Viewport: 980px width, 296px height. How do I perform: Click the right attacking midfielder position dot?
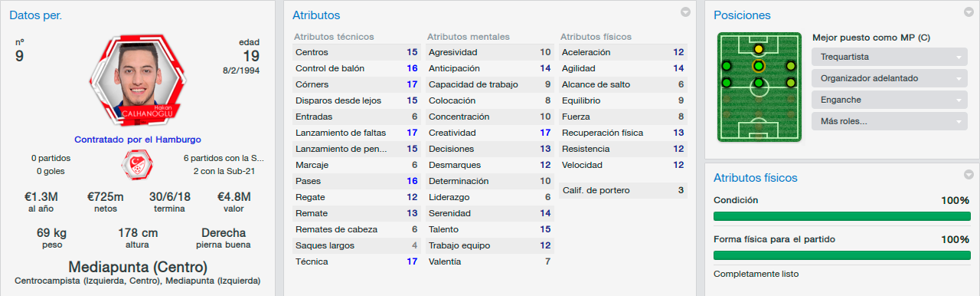(791, 66)
